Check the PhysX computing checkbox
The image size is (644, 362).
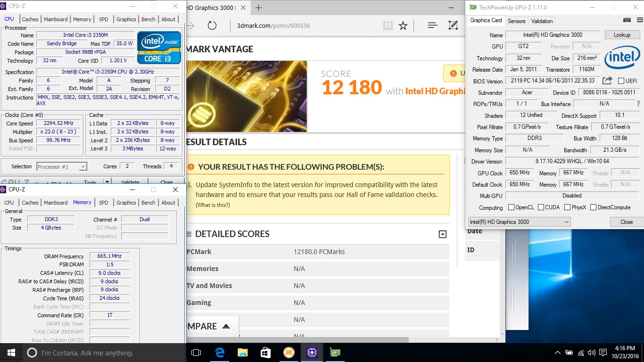567,207
